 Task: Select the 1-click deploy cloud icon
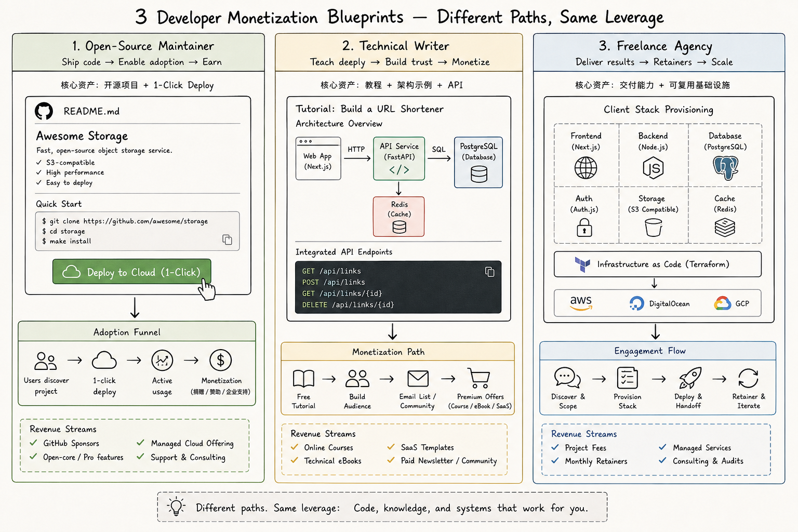coord(104,360)
